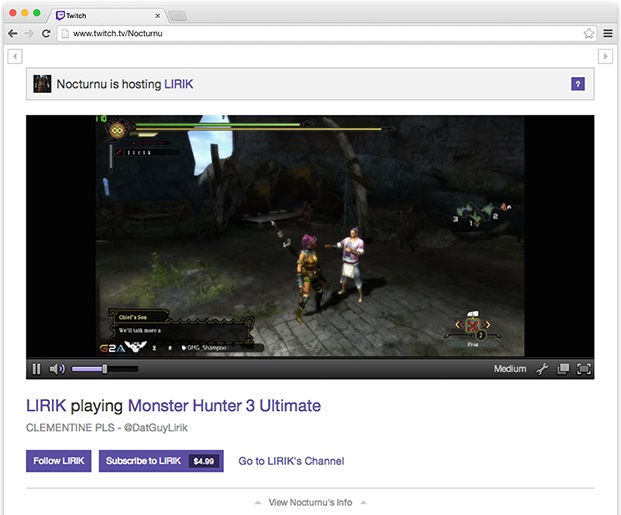The height and width of the screenshot is (515, 621).
Task: Collapse the right chat panel arrow
Action: click(605, 56)
